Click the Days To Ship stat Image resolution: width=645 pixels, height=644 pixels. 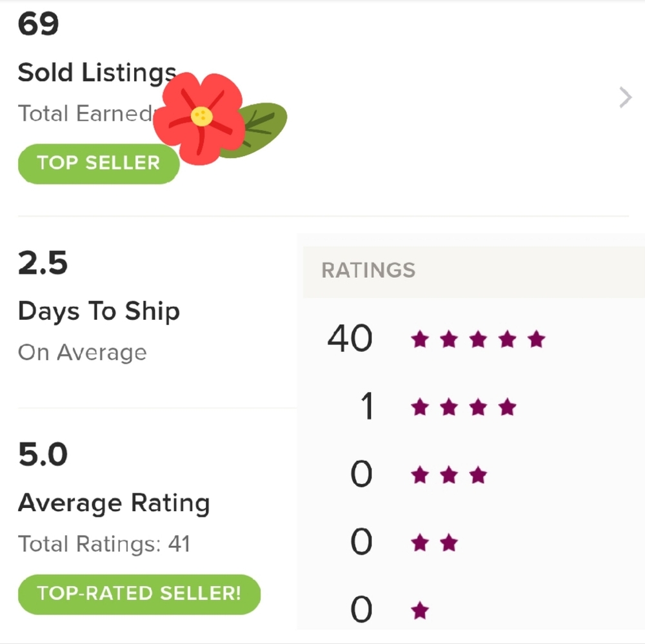click(x=99, y=311)
